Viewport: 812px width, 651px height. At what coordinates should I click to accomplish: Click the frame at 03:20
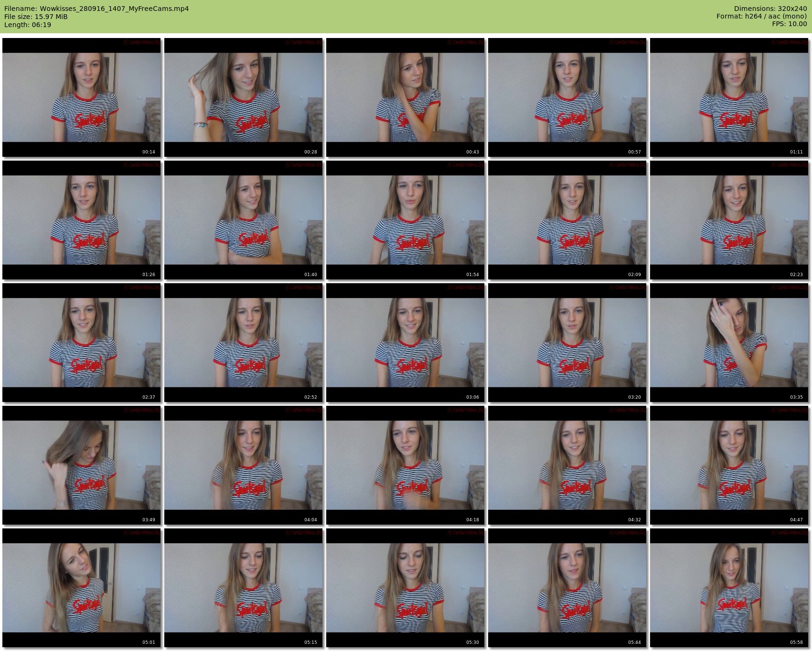point(567,343)
